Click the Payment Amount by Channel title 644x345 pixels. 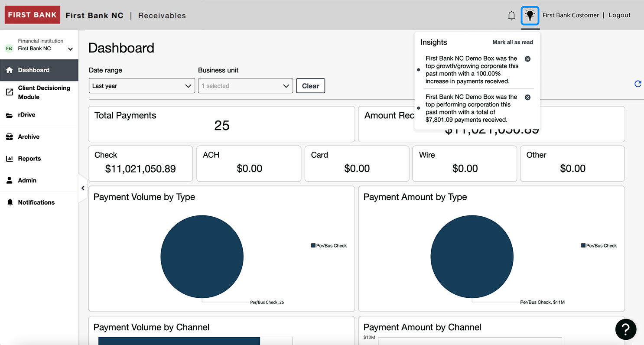coord(423,328)
